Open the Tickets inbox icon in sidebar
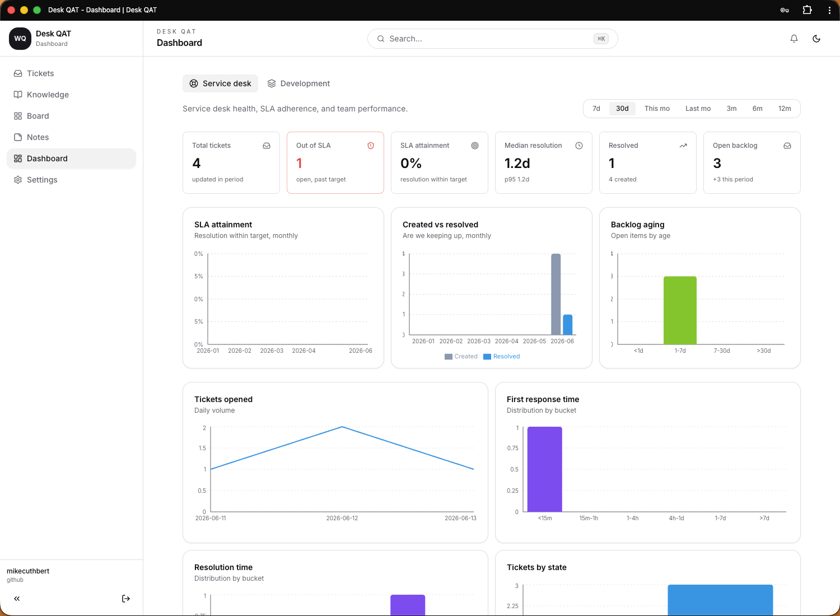The width and height of the screenshot is (840, 616). click(x=18, y=73)
